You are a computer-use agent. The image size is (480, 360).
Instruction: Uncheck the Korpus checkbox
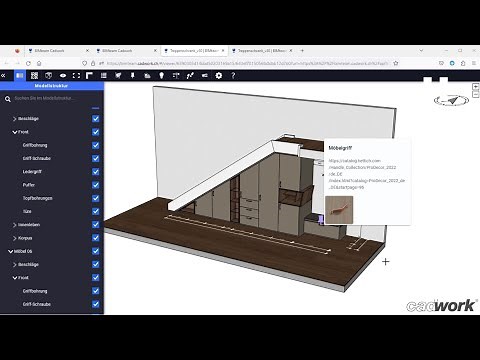pyautogui.click(x=96, y=238)
